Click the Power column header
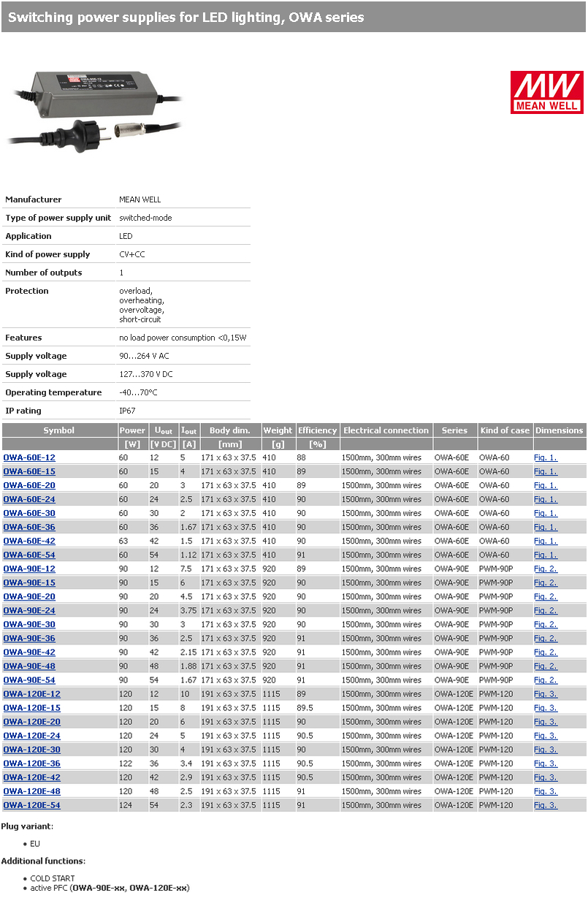The width and height of the screenshot is (588, 898). (132, 430)
